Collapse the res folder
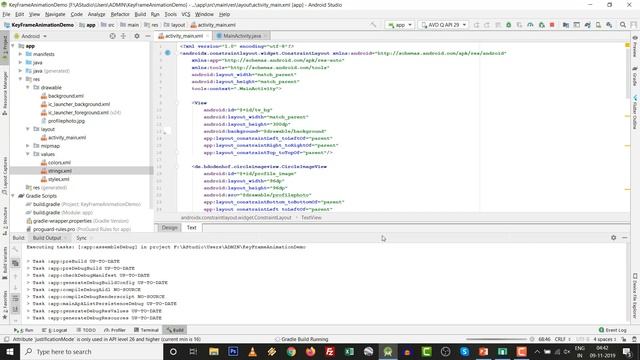640x360 pixels. pos(20,79)
